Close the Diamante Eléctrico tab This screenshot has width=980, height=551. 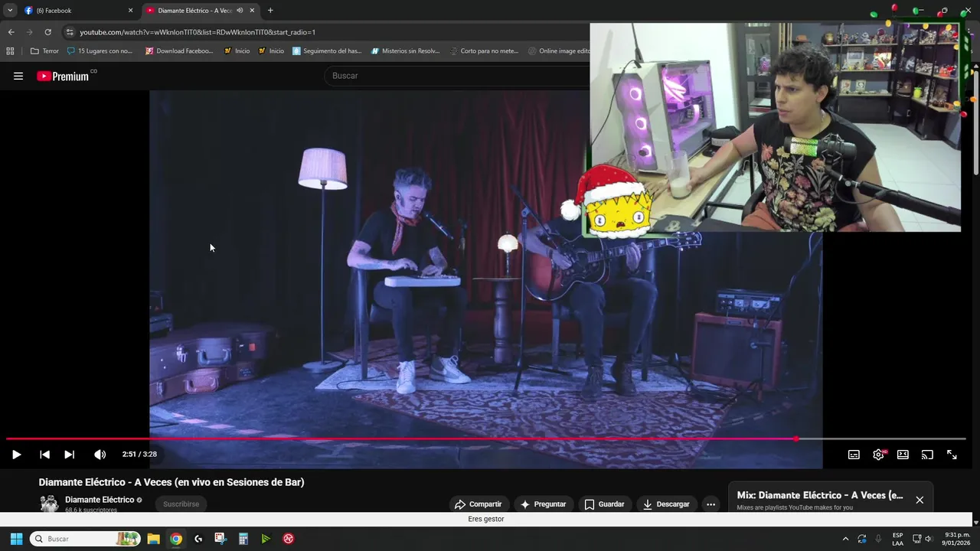click(252, 11)
